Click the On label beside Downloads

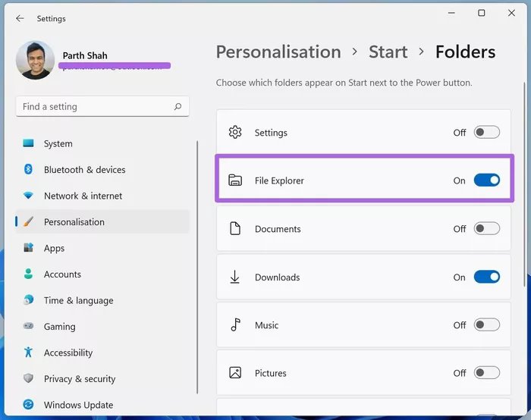[459, 277]
